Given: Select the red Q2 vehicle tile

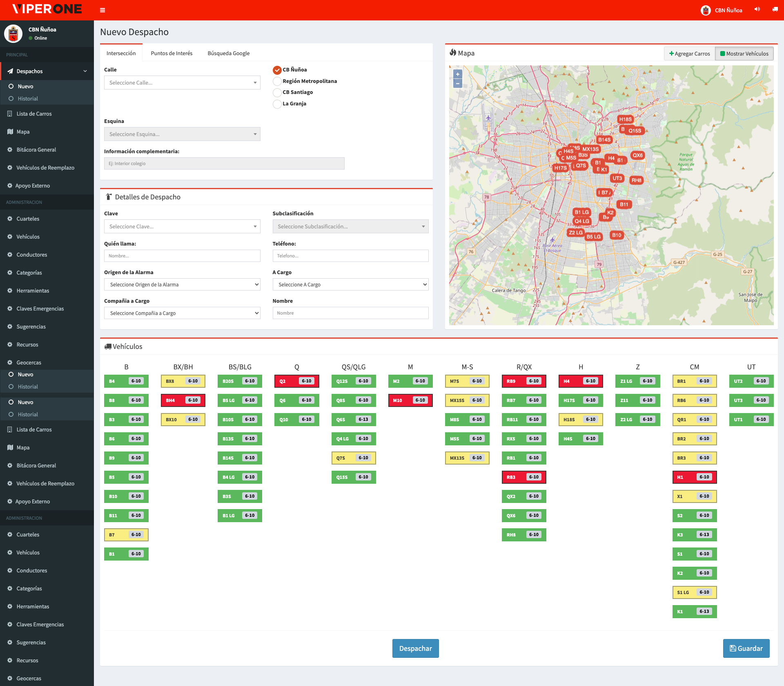Looking at the screenshot, I should click(296, 381).
